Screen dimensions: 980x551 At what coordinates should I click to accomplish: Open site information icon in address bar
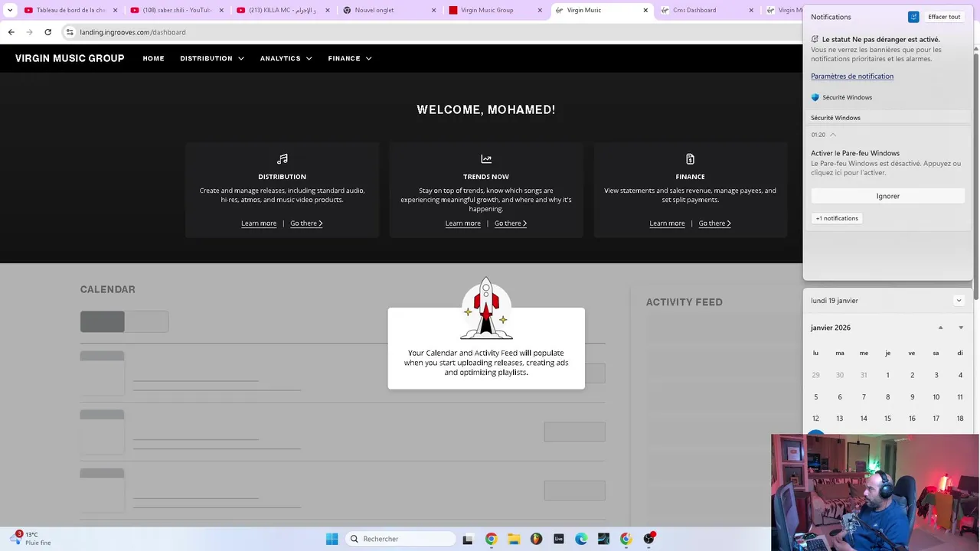click(70, 32)
